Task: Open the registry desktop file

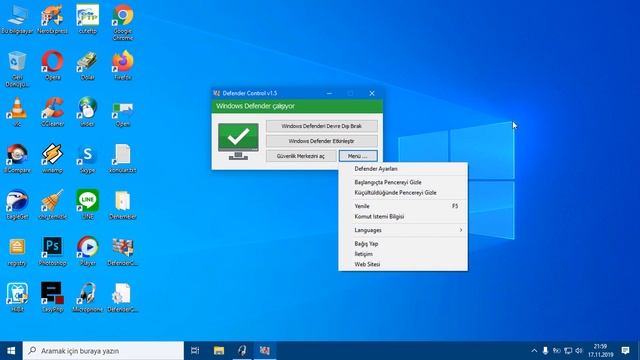Action: [17, 251]
